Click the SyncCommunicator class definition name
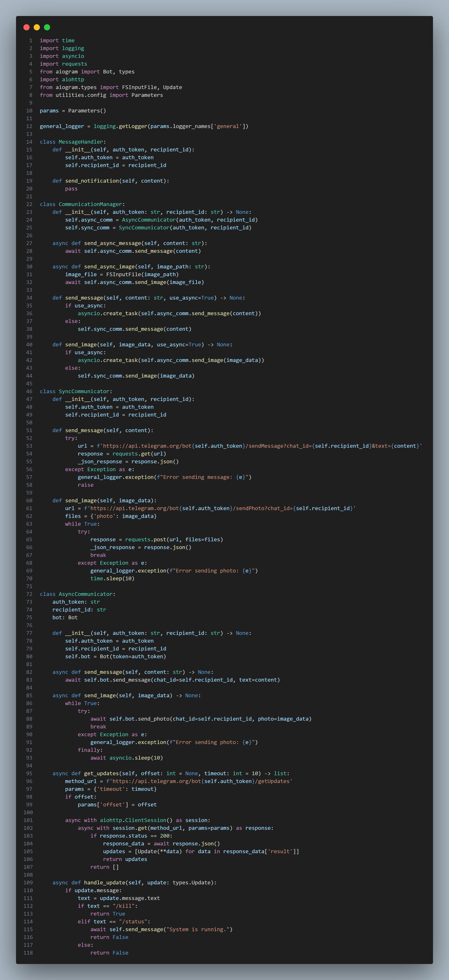 (84, 392)
